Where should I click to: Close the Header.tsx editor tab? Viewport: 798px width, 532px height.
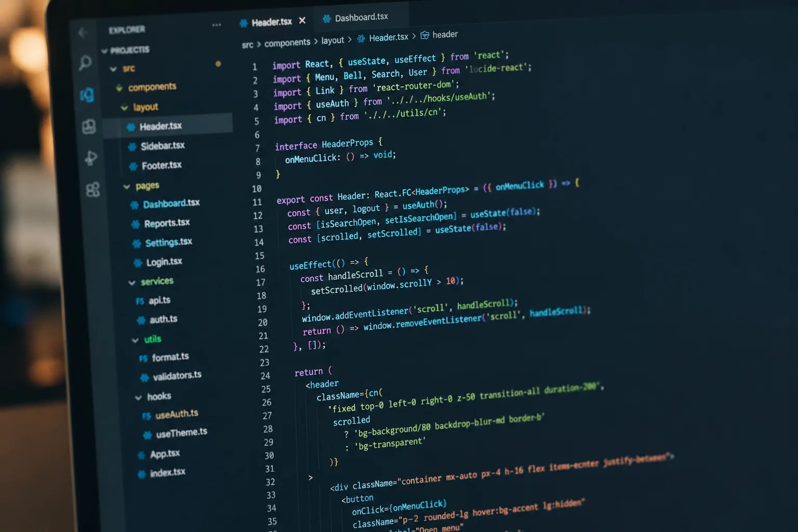pyautogui.click(x=302, y=20)
